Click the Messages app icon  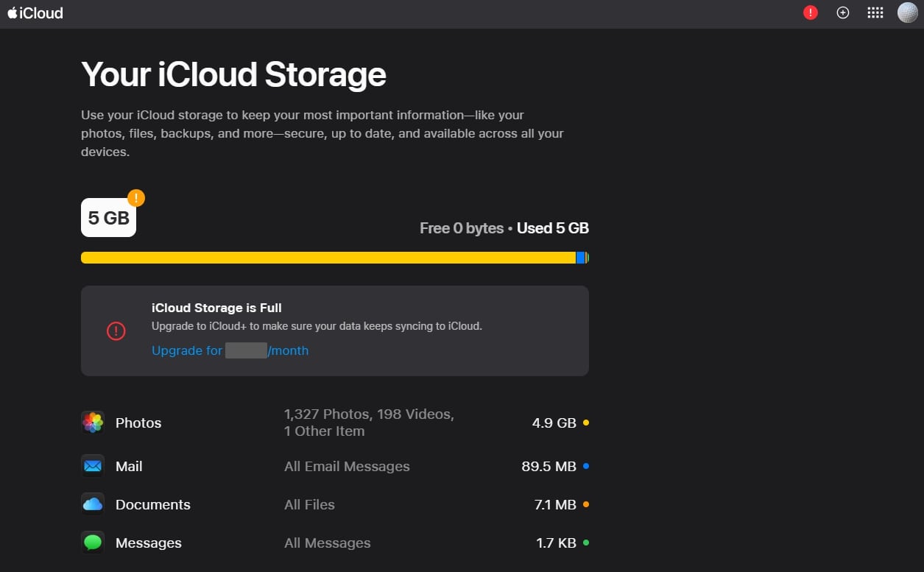93,543
